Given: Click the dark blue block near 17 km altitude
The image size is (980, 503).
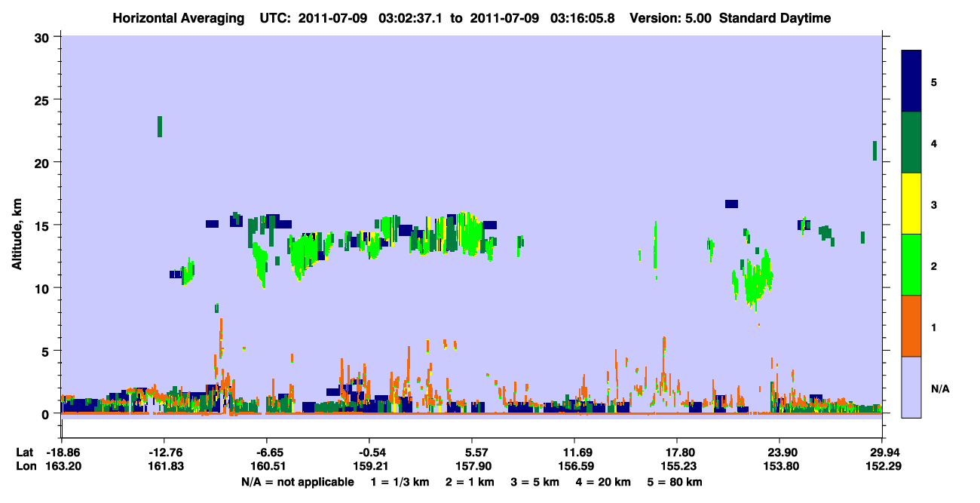Looking at the screenshot, I should click(x=731, y=204).
